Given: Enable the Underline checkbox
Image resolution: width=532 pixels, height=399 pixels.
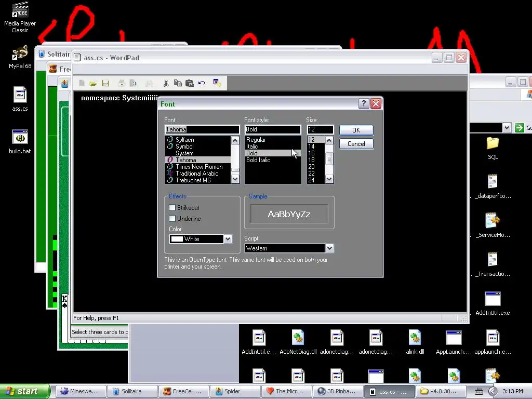Looking at the screenshot, I should [172, 219].
